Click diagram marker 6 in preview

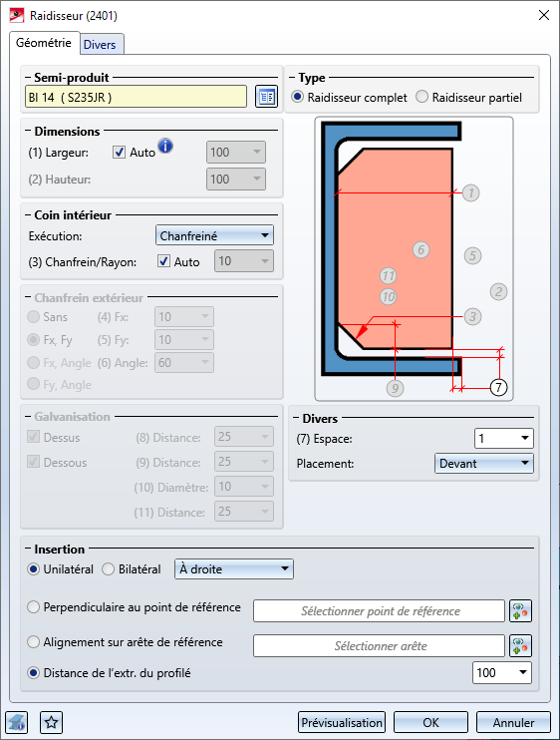coord(420,249)
